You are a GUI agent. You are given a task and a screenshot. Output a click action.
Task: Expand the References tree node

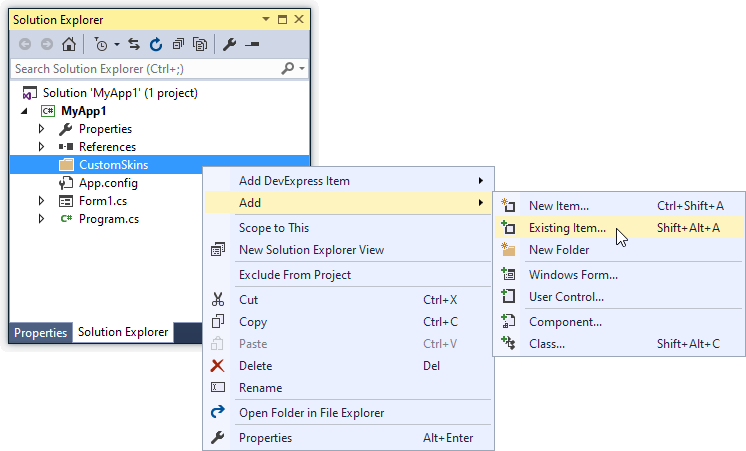point(41,147)
